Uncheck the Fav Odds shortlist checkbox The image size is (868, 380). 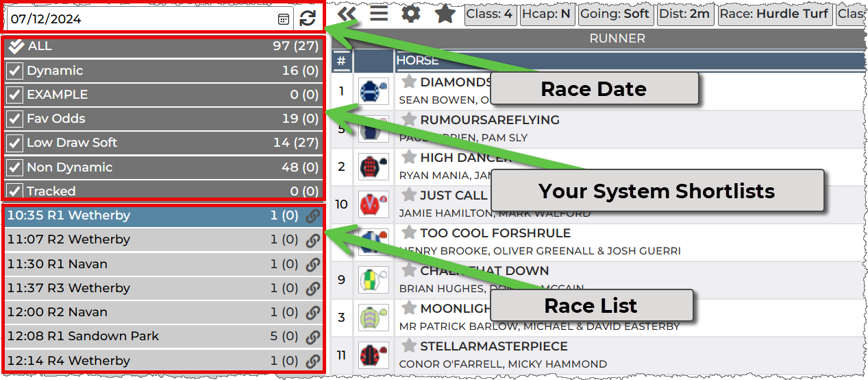coord(14,119)
